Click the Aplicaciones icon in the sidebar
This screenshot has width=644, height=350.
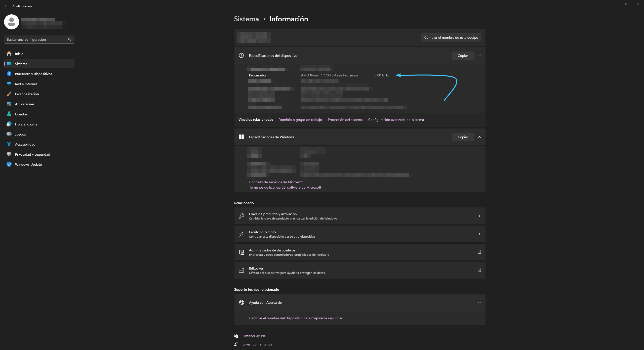coord(9,104)
